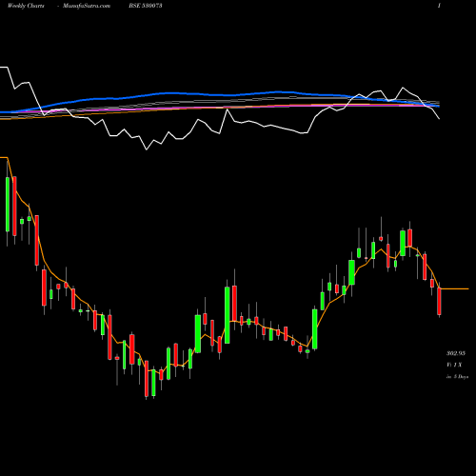Click the lowest red candlestick at chart bottom

pyautogui.click(x=147, y=380)
